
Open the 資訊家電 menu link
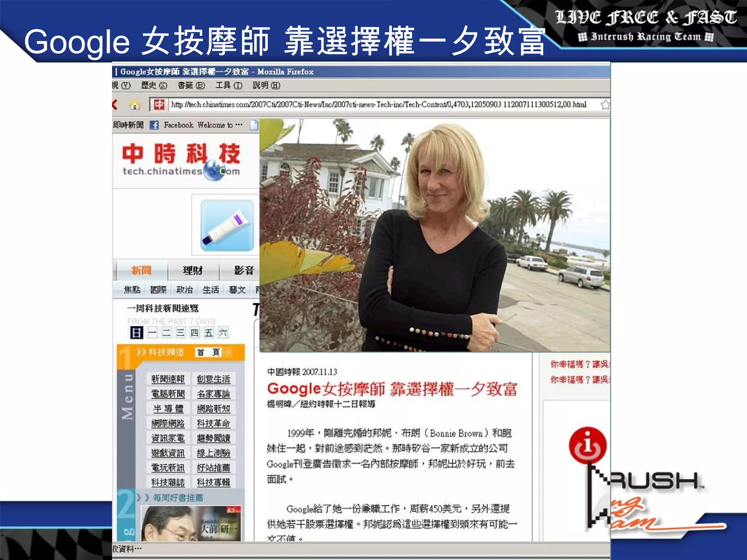click(168, 438)
